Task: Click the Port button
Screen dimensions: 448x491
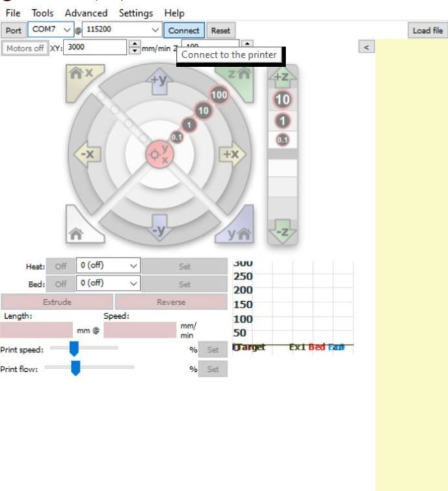Action: point(14,30)
